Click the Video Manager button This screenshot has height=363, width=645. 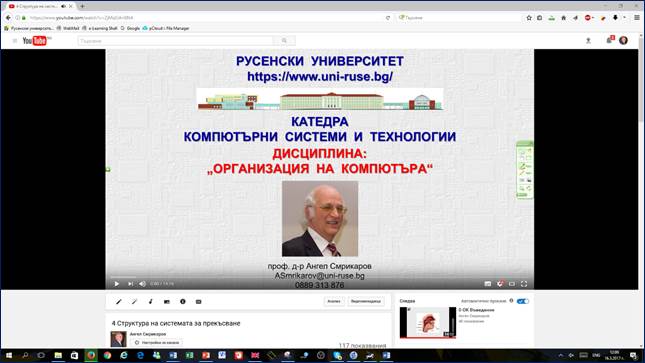point(366,301)
